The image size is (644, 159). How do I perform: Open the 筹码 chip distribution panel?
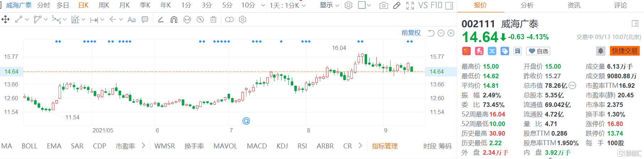445,146
